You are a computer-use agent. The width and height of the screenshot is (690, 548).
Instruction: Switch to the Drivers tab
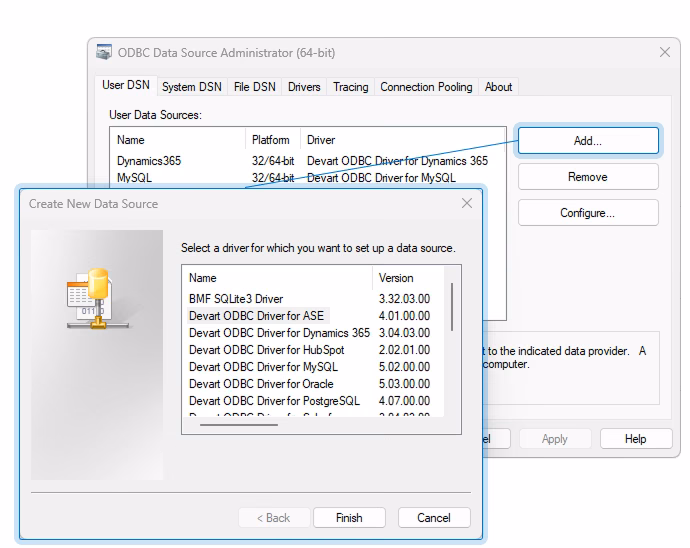(x=304, y=87)
